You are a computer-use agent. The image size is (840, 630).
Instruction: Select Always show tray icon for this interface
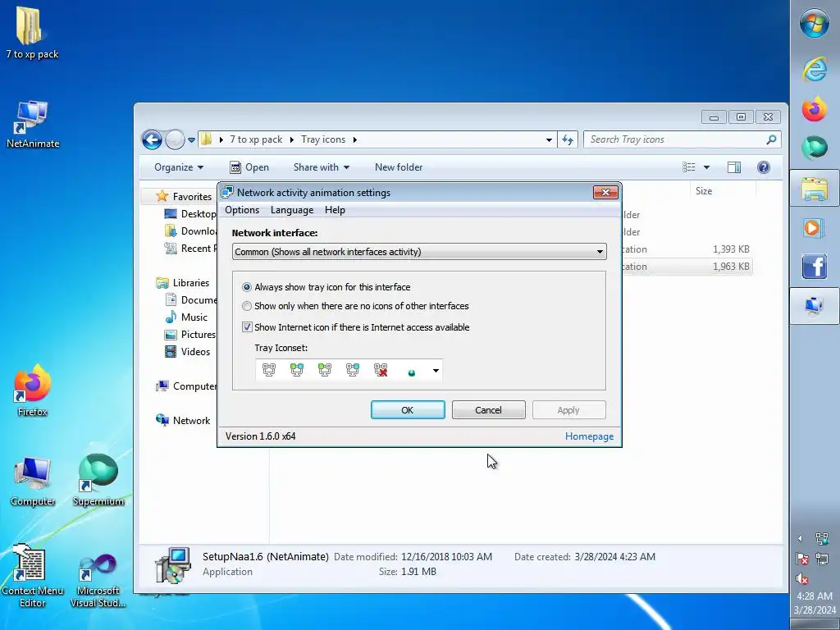(x=326, y=287)
